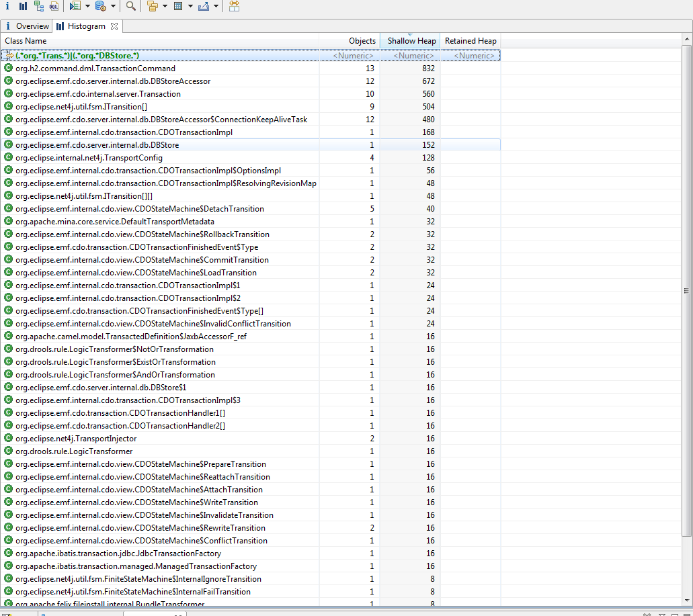Viewport: 693px width, 616px height.
Task: Select FiniteStateMachine$InternalFailTransition row
Action: (251, 592)
